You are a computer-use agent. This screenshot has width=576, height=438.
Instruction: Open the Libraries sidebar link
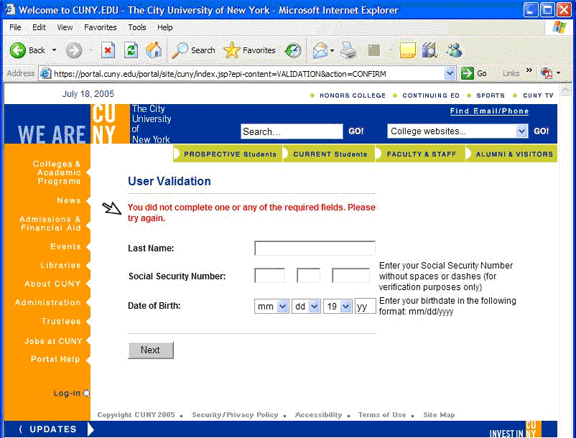61,265
